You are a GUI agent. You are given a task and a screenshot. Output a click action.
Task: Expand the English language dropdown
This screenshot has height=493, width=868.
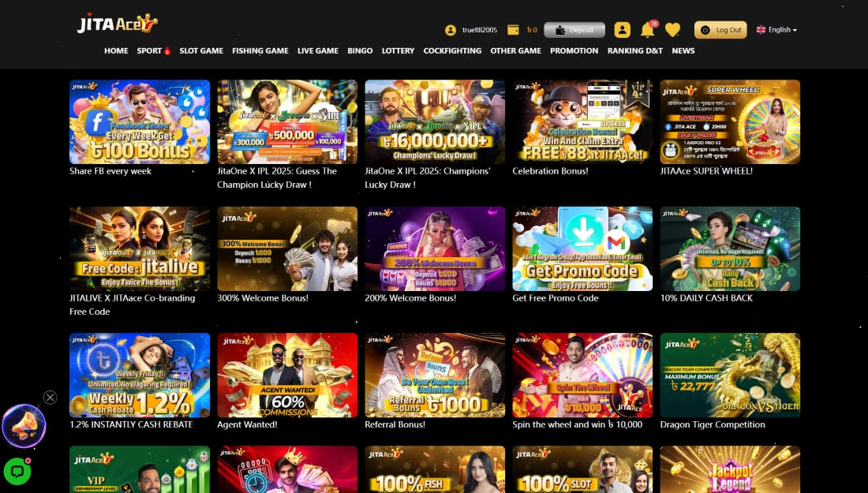(783, 30)
